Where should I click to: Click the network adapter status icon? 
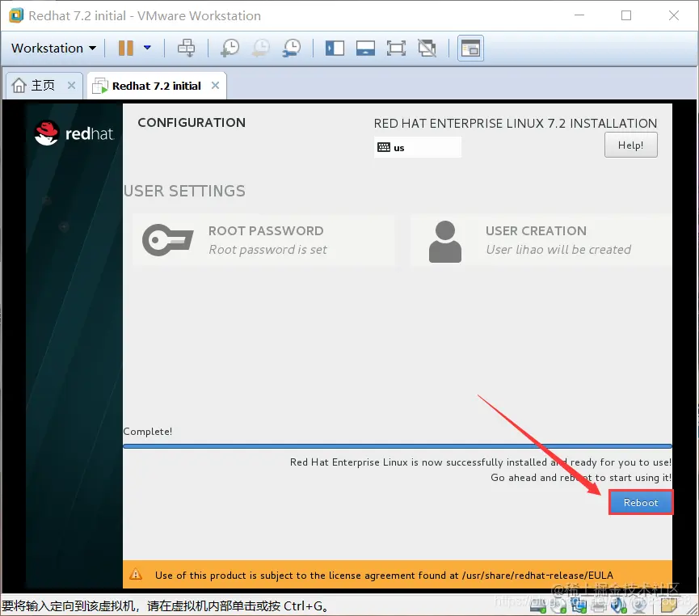(579, 605)
